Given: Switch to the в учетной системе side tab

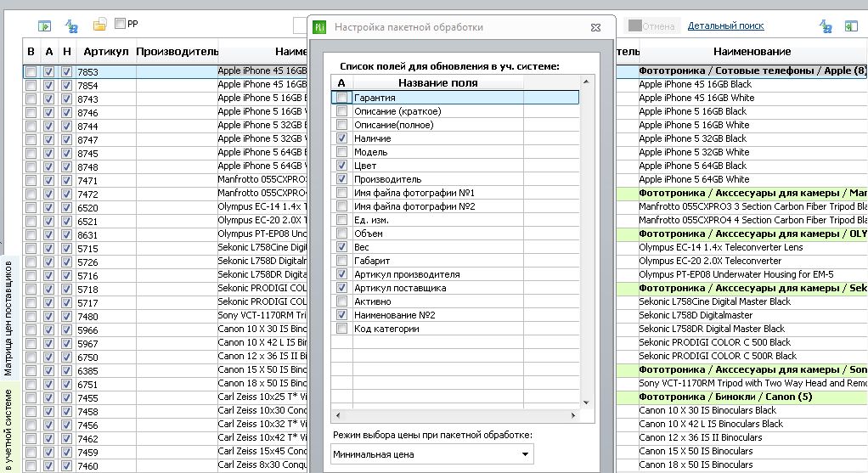Looking at the screenshot, I should pyautogui.click(x=8, y=429).
